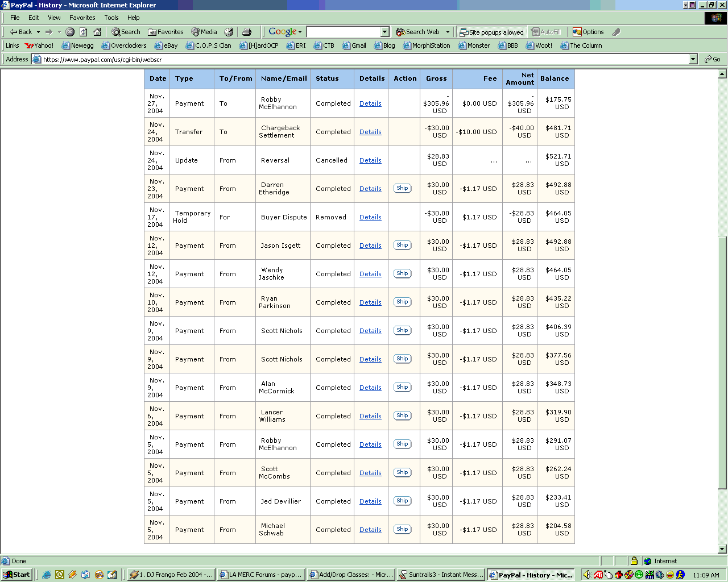Click the AutoFill button

pyautogui.click(x=546, y=32)
